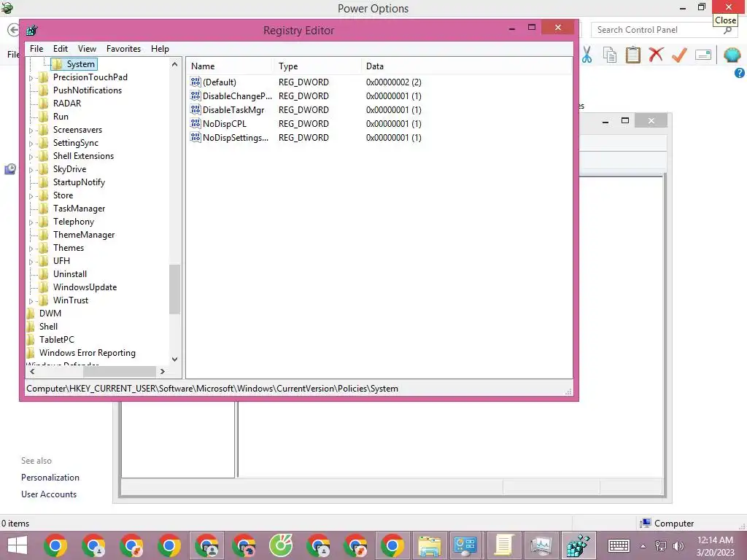The image size is (747, 560).
Task: Select the TaskManager key in the tree
Action: tap(79, 209)
